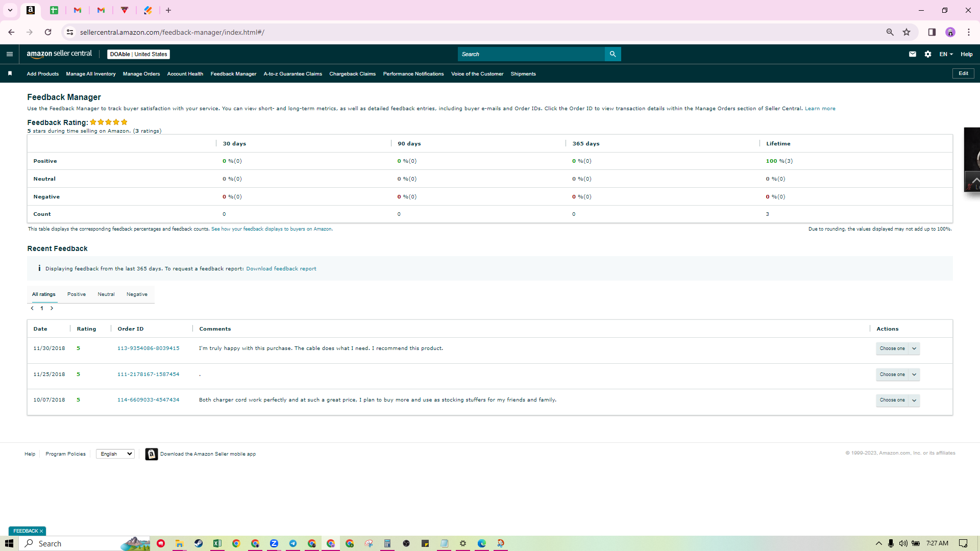Show hidden system tray icons
This screenshot has width=980, height=551.
coord(878,543)
